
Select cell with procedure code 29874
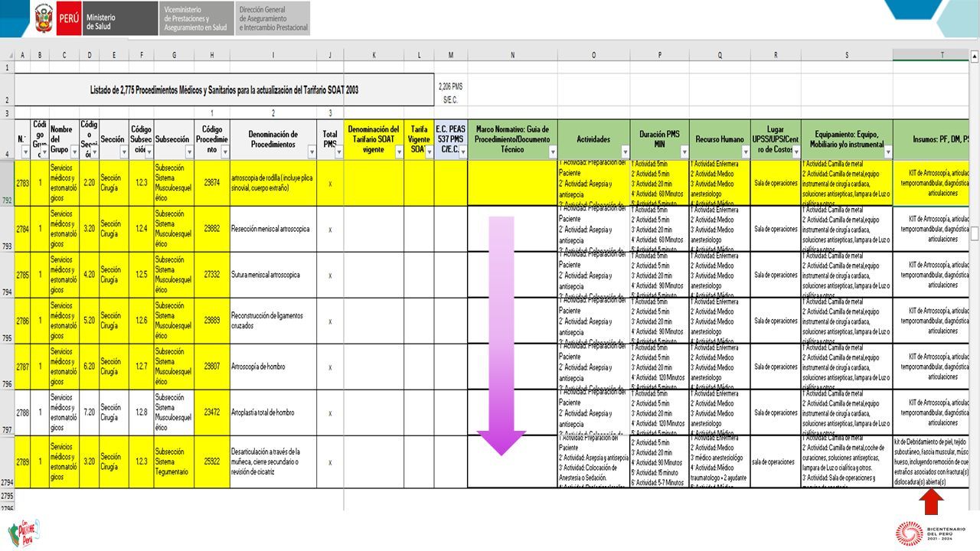[212, 183]
